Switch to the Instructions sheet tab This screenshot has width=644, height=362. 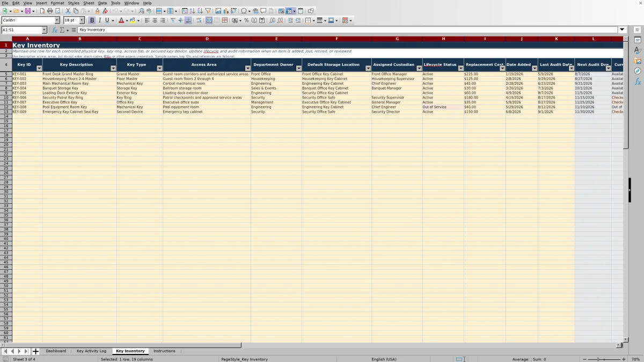coord(164,351)
